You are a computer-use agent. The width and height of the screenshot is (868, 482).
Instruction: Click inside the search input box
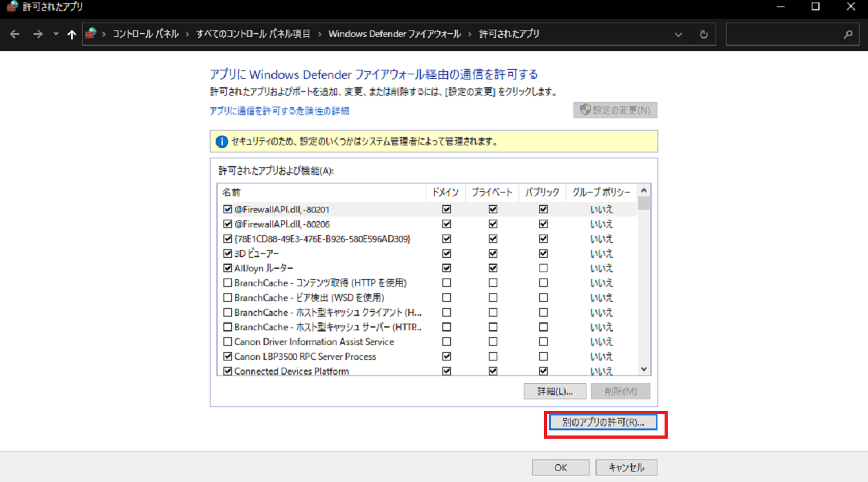(x=781, y=34)
